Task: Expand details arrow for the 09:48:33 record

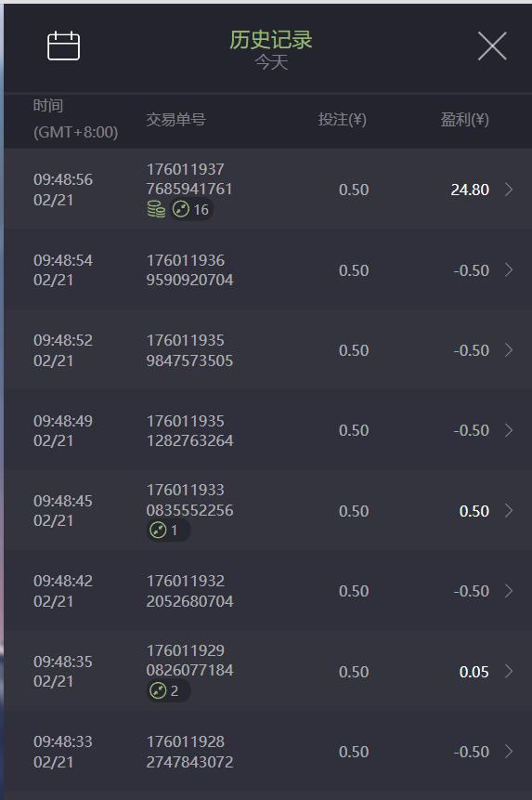Action: point(509,752)
